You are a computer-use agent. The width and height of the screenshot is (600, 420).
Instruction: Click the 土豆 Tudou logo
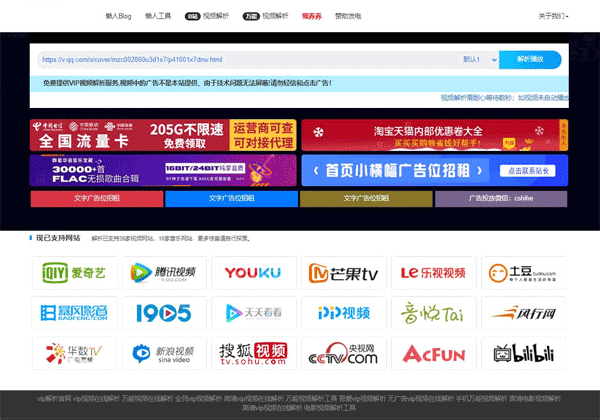click(x=523, y=273)
